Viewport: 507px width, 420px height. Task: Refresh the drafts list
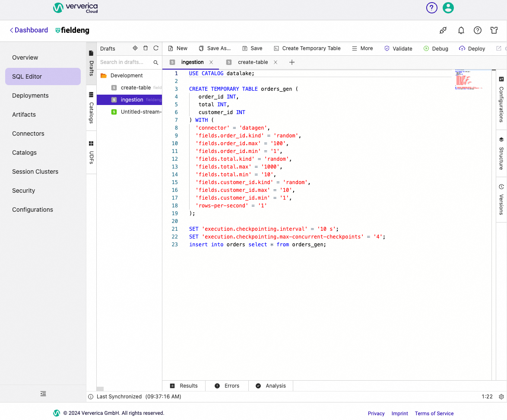[x=156, y=48]
